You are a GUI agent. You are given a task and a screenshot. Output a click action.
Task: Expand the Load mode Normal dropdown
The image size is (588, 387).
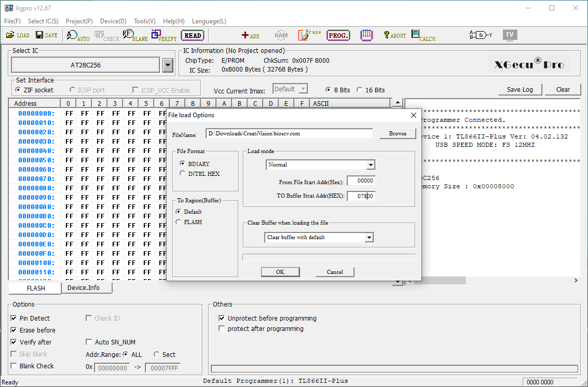370,165
